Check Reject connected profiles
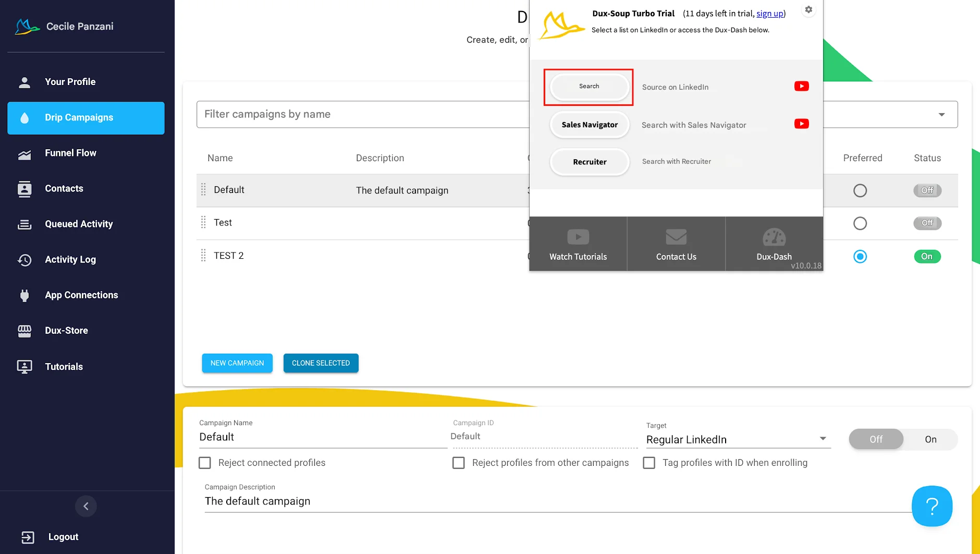Viewport: 980px width, 554px height. point(205,463)
